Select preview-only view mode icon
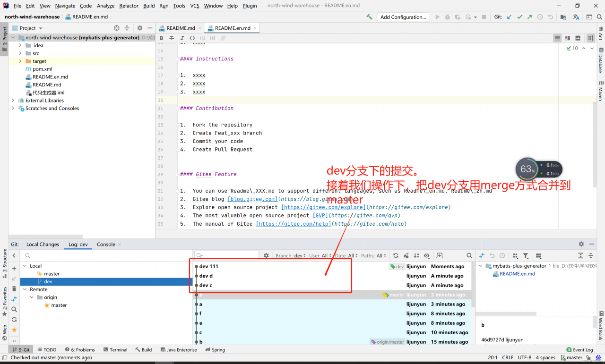 pyautogui.click(x=578, y=38)
